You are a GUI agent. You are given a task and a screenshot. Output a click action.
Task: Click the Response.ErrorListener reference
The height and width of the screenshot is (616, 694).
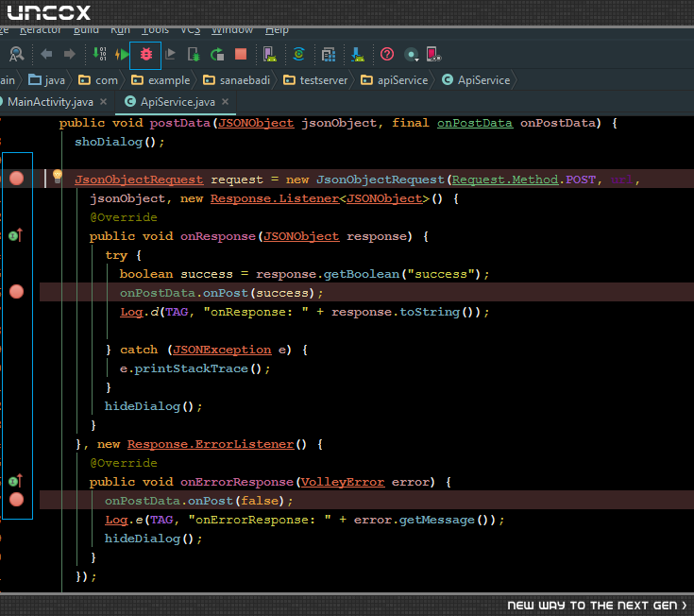click(x=211, y=444)
